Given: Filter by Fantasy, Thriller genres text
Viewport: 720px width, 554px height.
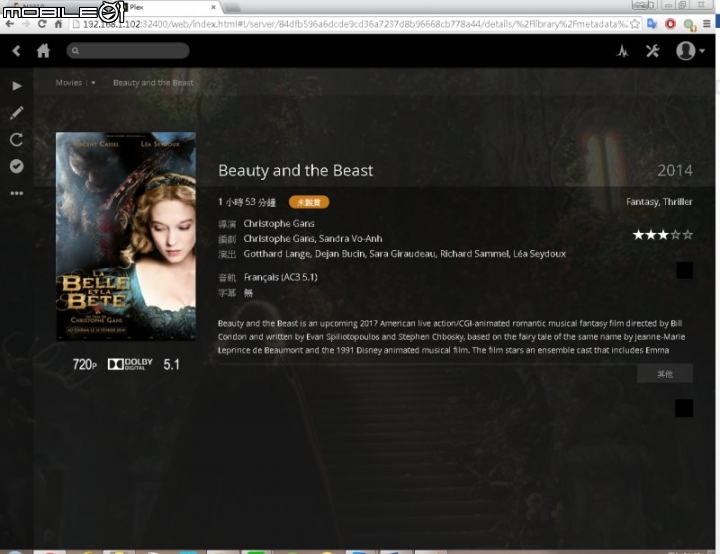Looking at the screenshot, I should coord(659,202).
